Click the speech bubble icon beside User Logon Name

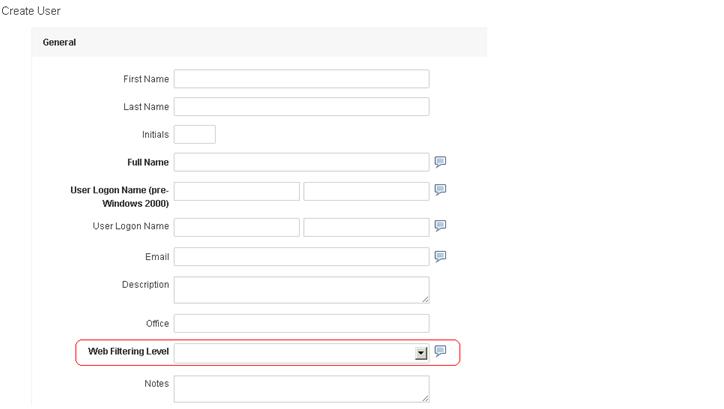click(440, 225)
